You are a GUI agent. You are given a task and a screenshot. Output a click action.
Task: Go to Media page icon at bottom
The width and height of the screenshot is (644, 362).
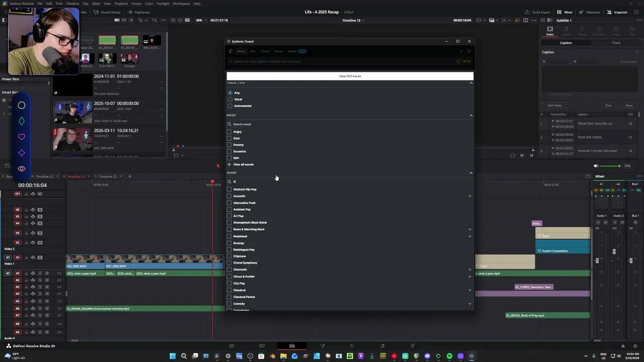(x=231, y=346)
